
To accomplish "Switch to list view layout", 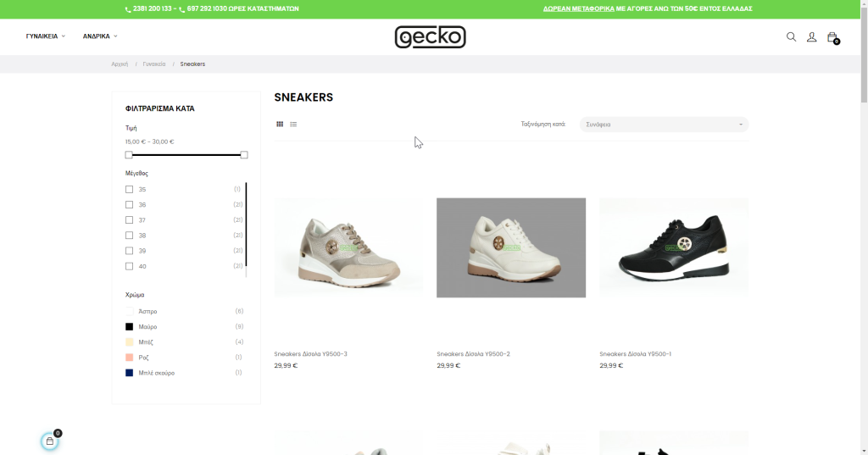I will (x=293, y=124).
